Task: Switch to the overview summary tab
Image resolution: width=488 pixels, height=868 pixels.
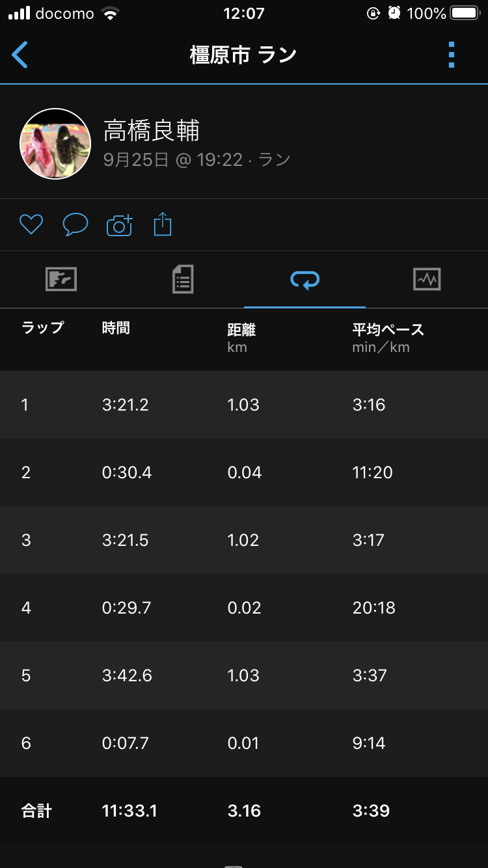Action: [61, 280]
